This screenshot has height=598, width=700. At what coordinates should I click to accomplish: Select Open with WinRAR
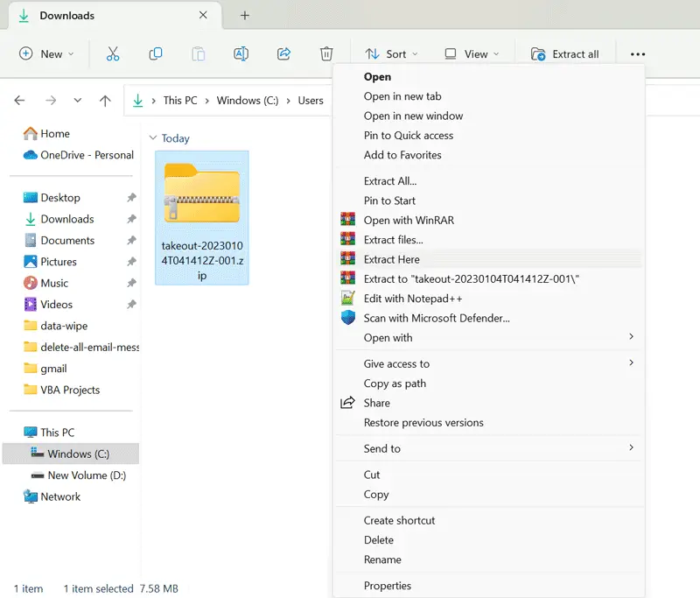pos(409,221)
